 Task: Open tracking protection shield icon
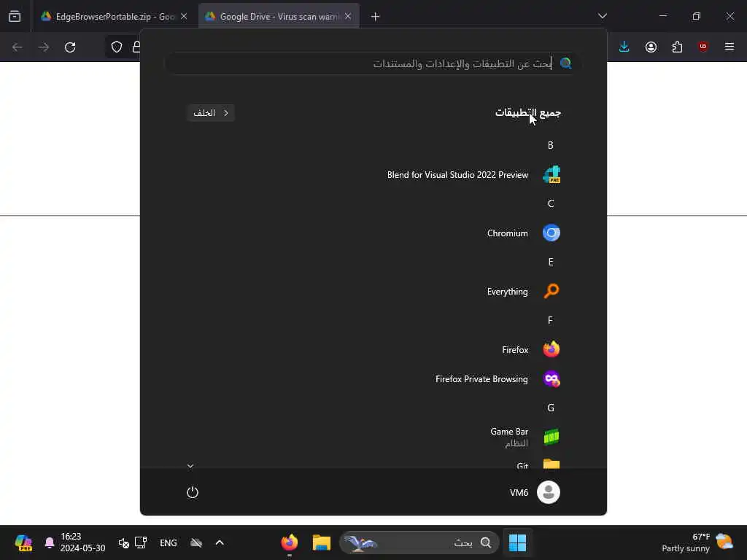(x=117, y=47)
